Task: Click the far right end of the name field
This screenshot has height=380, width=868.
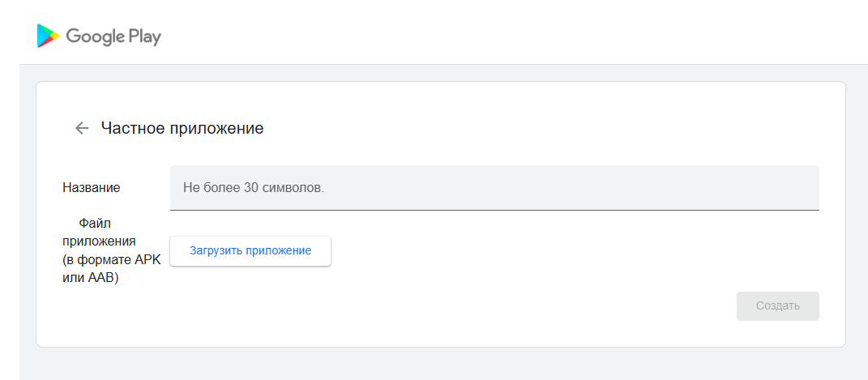Action: tap(806, 187)
